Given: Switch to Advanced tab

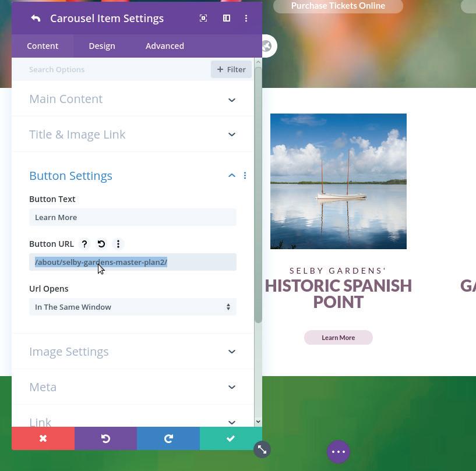Looking at the screenshot, I should (165, 46).
